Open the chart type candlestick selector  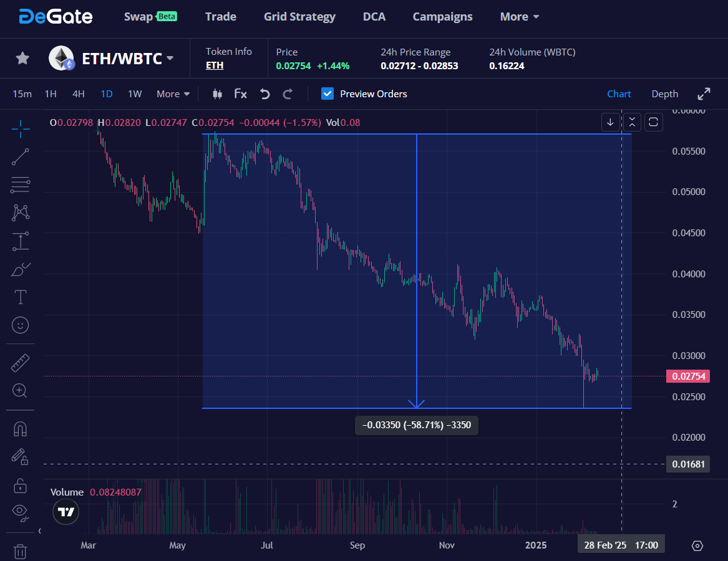pyautogui.click(x=217, y=93)
